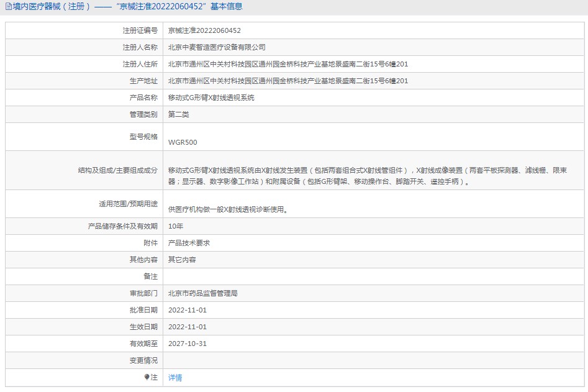
Task: Select the 注册人住所 address value
Action: [288, 64]
